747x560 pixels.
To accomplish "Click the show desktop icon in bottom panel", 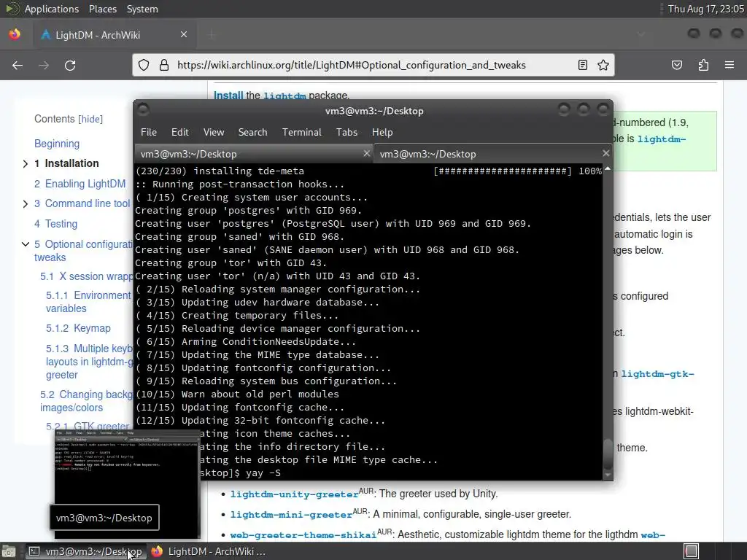I will point(9,551).
